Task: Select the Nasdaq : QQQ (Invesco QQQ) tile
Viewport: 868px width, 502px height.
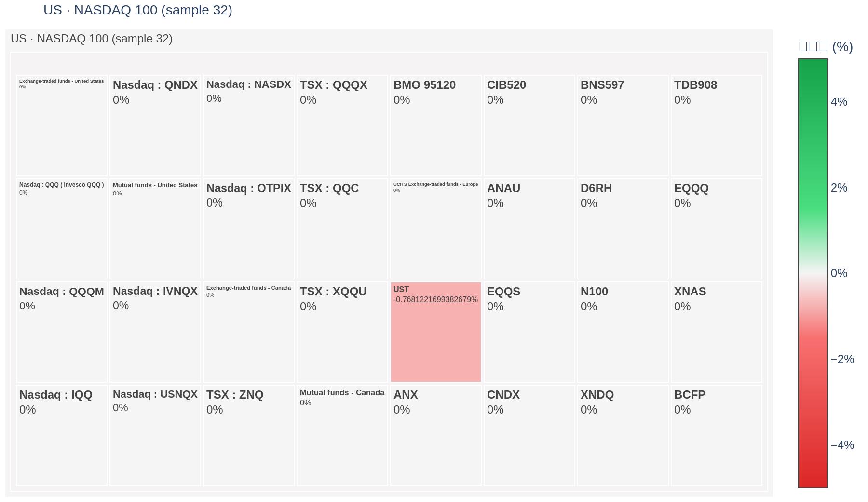Action: (62, 229)
